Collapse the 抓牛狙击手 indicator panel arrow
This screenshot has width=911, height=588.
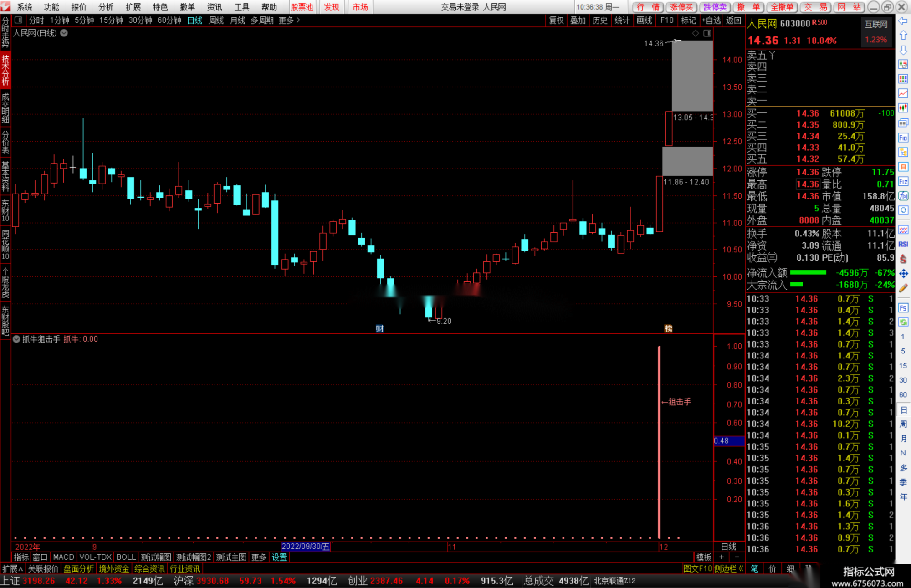click(16, 339)
